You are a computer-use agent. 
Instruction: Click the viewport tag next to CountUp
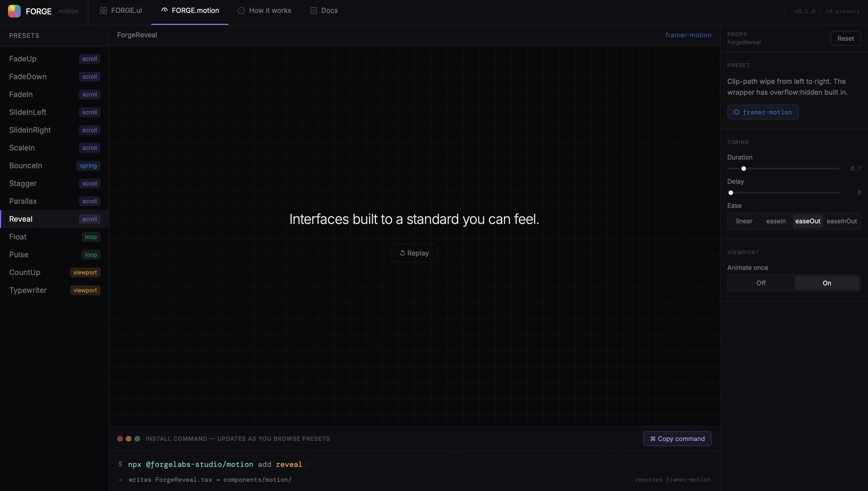point(85,272)
